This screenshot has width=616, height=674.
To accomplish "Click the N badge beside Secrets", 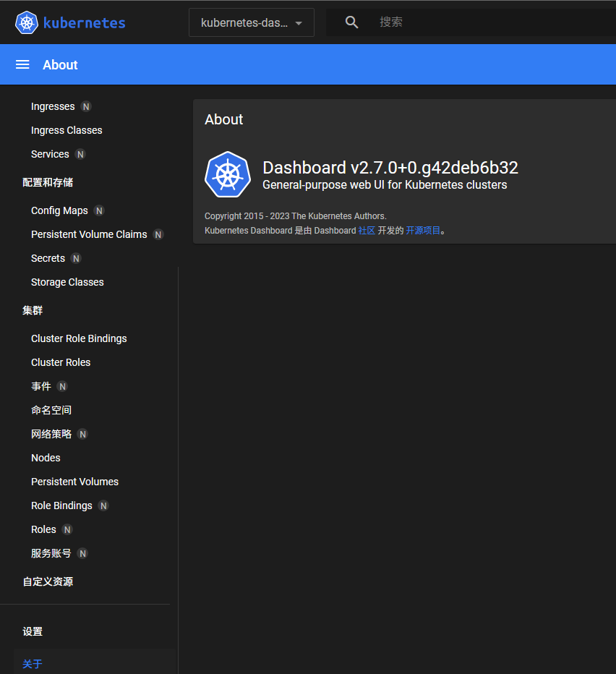I will tap(76, 258).
